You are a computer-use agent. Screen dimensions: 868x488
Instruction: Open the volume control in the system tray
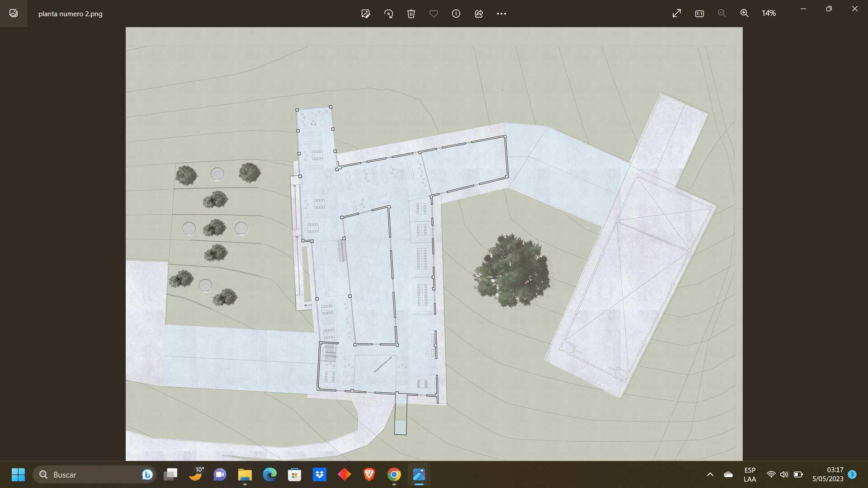(x=784, y=474)
